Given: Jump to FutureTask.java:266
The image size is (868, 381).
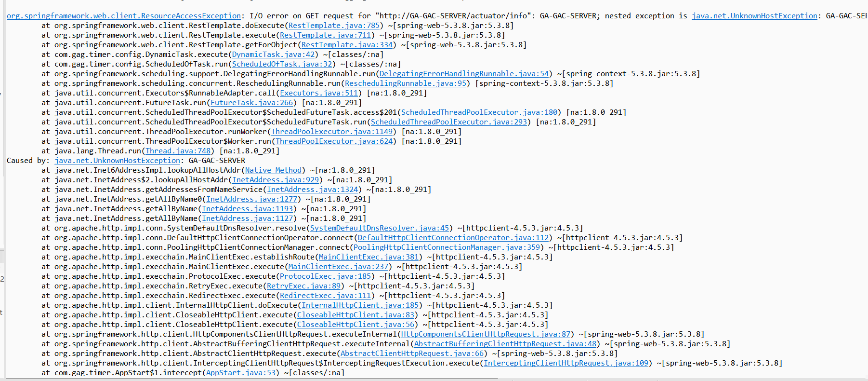Looking at the screenshot, I should [x=251, y=103].
